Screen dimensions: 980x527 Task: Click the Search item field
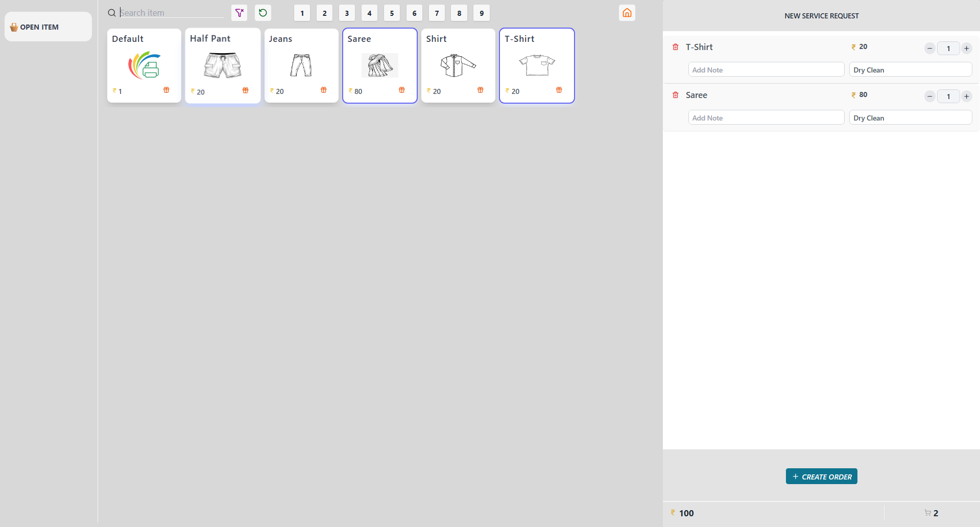click(171, 13)
